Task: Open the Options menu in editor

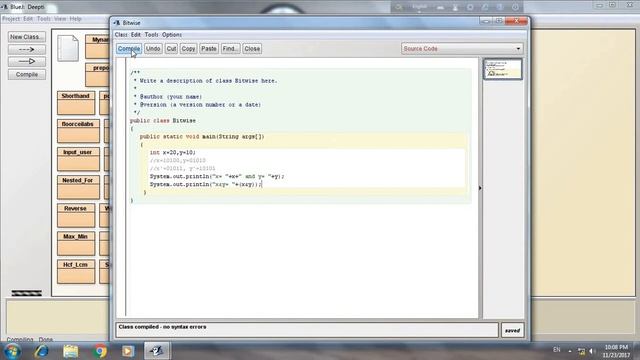Action: tap(172, 35)
